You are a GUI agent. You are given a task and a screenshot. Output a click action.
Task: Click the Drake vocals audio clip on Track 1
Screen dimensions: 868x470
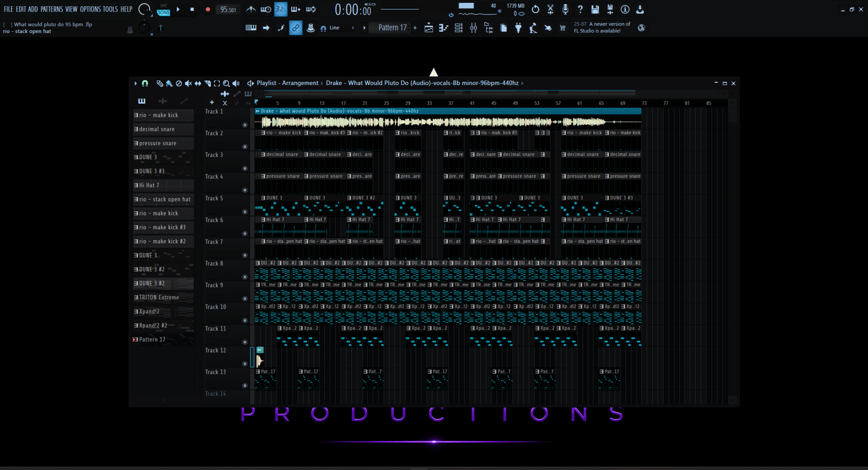(x=448, y=118)
